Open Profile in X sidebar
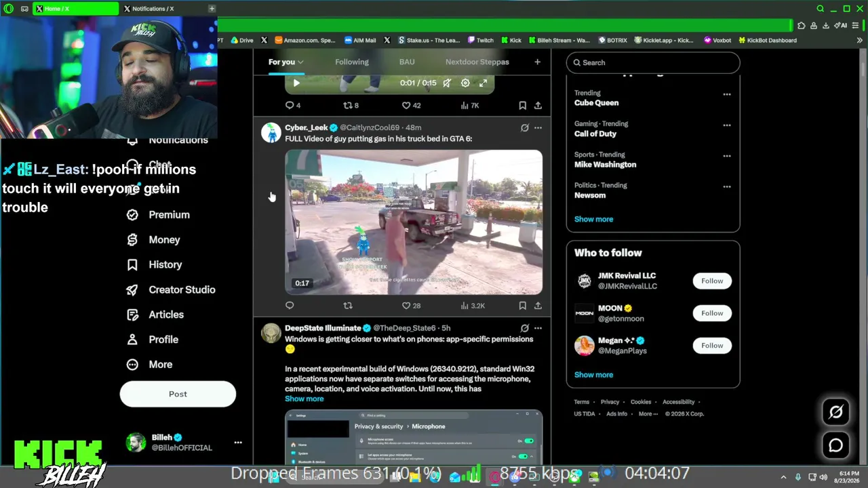Image resolution: width=868 pixels, height=488 pixels. (153, 340)
